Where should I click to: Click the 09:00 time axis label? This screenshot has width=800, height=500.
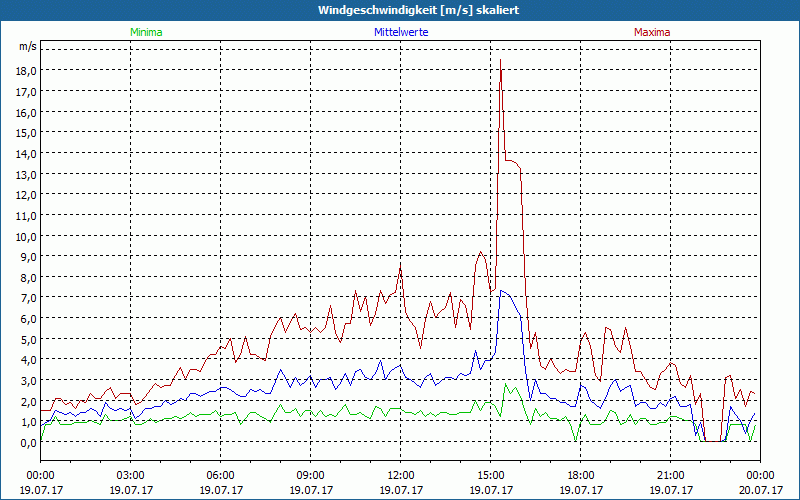pyautogui.click(x=311, y=476)
